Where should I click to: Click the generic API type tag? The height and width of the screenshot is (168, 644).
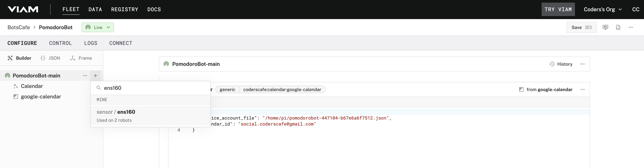coord(227,90)
